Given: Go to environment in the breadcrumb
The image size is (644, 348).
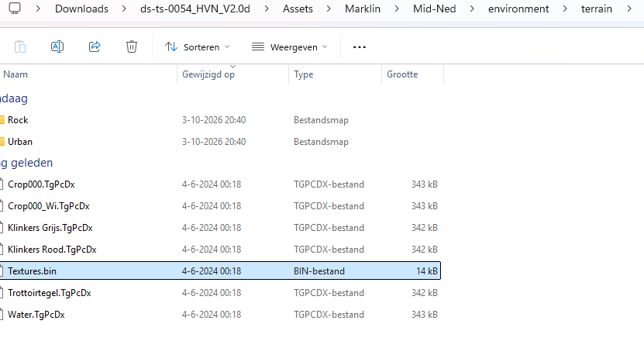Looking at the screenshot, I should click(518, 9).
